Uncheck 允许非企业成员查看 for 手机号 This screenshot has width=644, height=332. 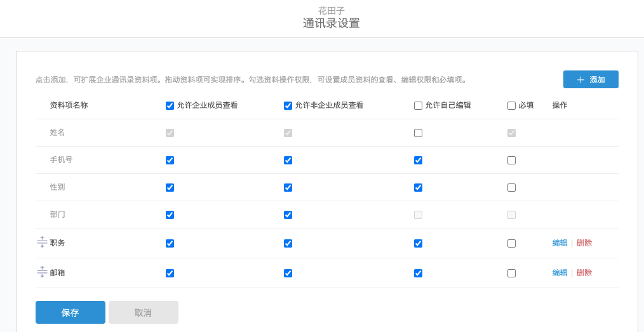(x=288, y=160)
